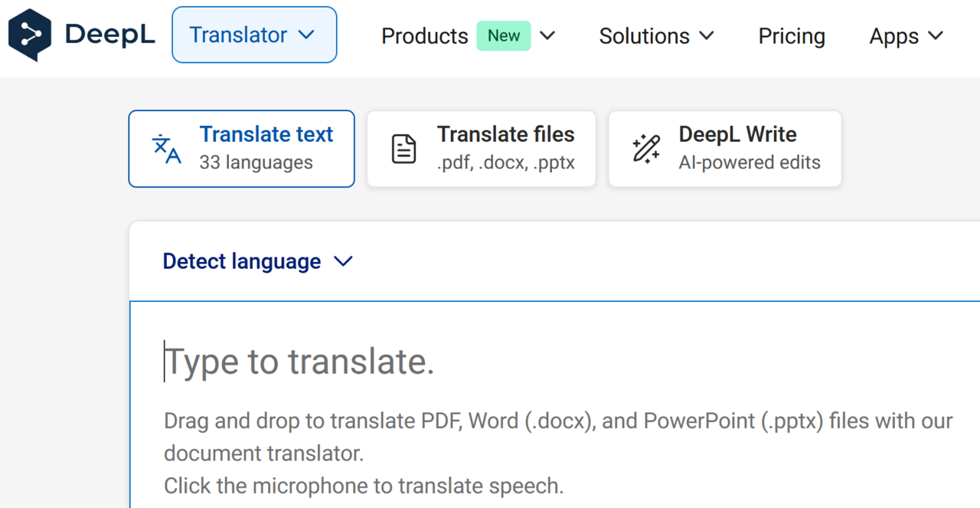This screenshot has width=980, height=508.
Task: Click the document icon for Translate files
Action: 404,149
